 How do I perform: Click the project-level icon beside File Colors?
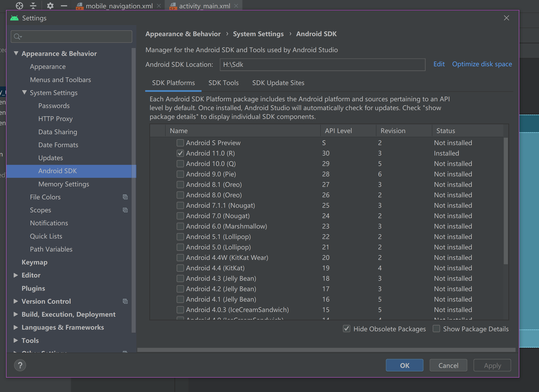click(x=125, y=197)
